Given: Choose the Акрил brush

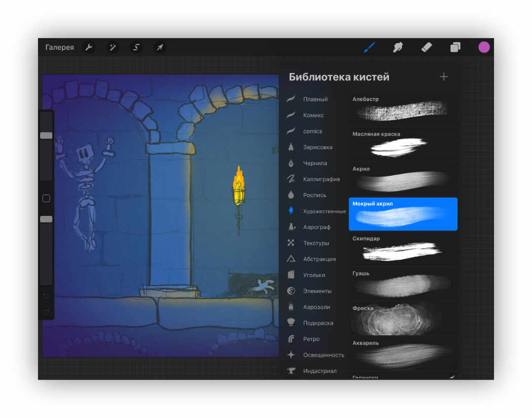Looking at the screenshot, I should (x=403, y=179).
